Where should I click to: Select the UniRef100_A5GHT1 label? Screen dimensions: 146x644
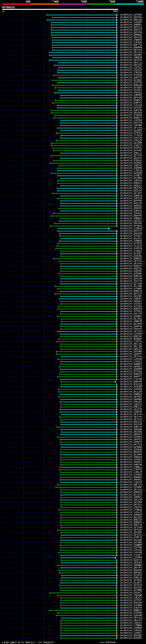131,462
